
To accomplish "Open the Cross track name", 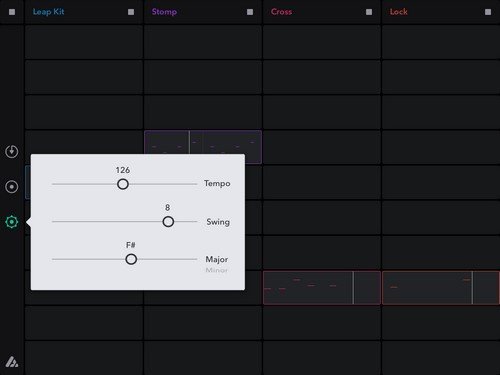I will point(282,12).
